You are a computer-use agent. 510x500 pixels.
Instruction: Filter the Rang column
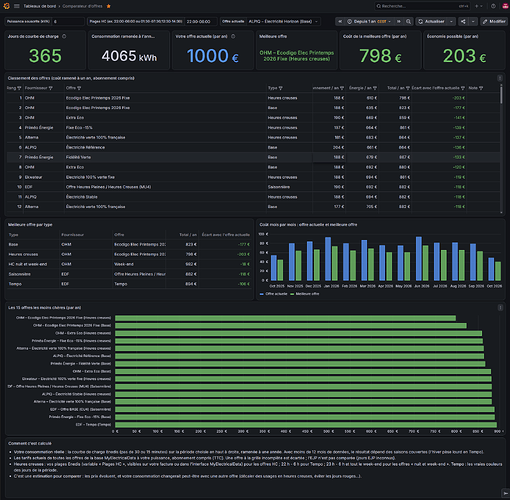(19, 88)
